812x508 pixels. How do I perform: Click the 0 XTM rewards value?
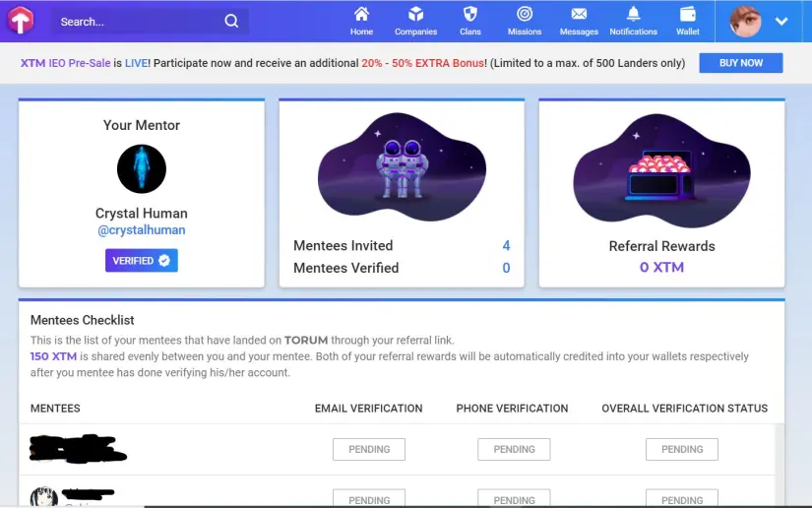click(x=661, y=267)
